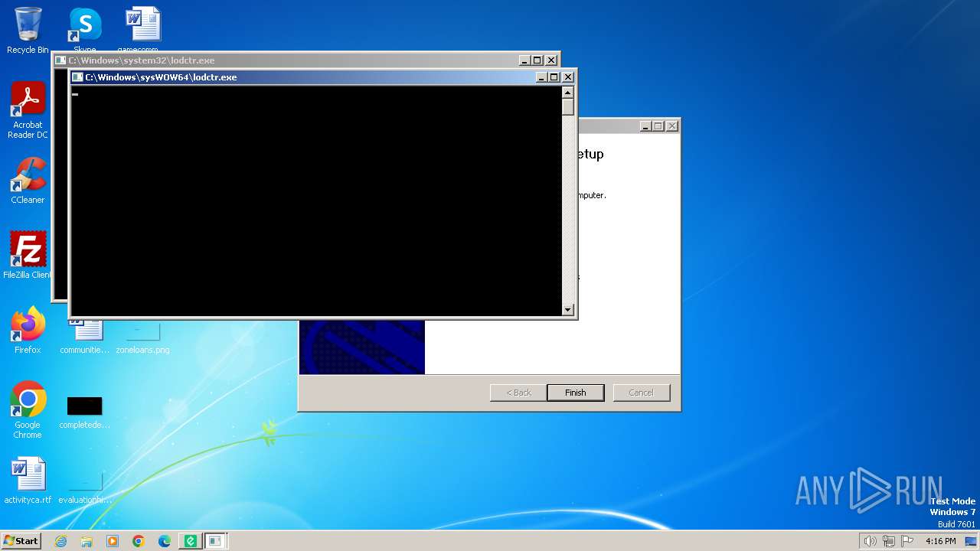
Task: Click Show desktop button
Action: (971, 541)
